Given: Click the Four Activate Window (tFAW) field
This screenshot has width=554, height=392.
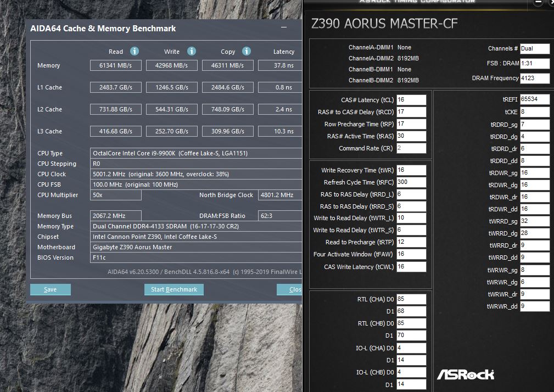Looking at the screenshot, I should point(411,254).
